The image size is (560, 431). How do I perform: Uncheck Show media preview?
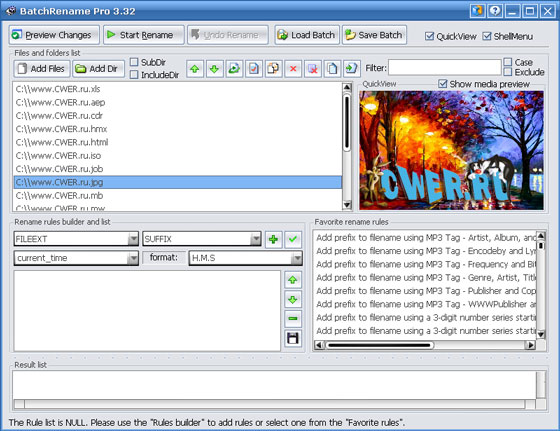pos(442,84)
